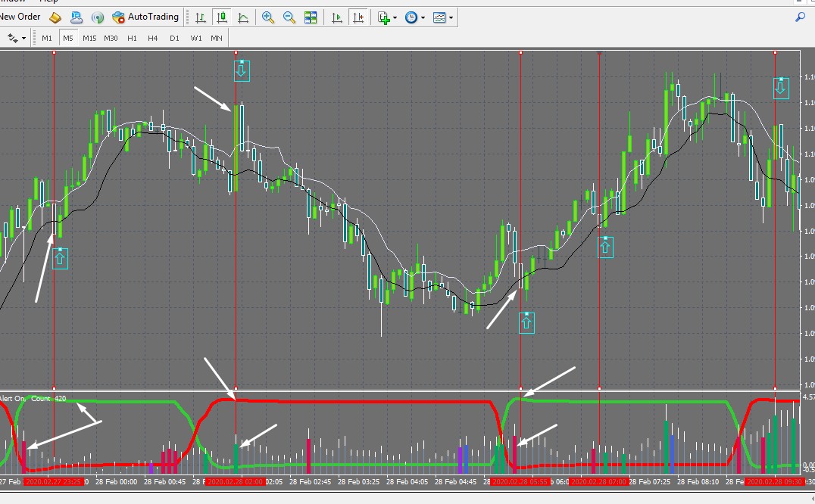Zoom out on the chart
The image size is (815, 504).
[x=289, y=17]
